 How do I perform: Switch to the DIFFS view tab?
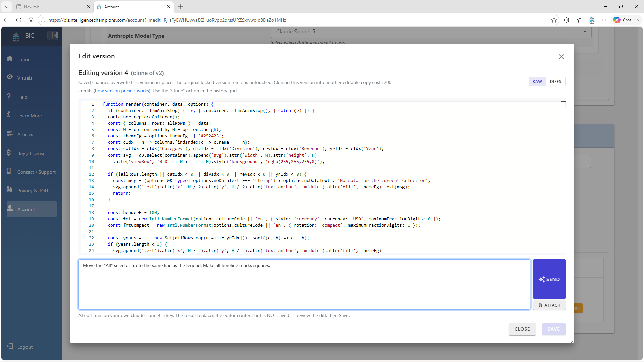pyautogui.click(x=556, y=81)
